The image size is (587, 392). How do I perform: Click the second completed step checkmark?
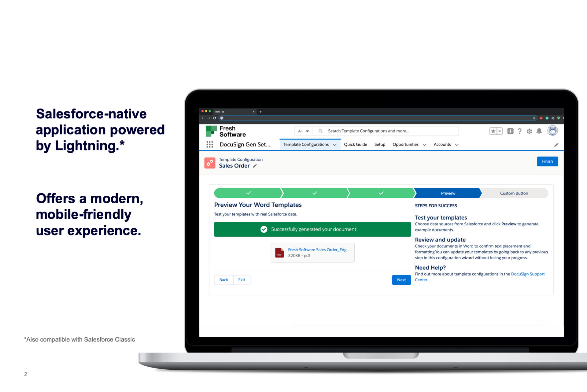tap(314, 193)
